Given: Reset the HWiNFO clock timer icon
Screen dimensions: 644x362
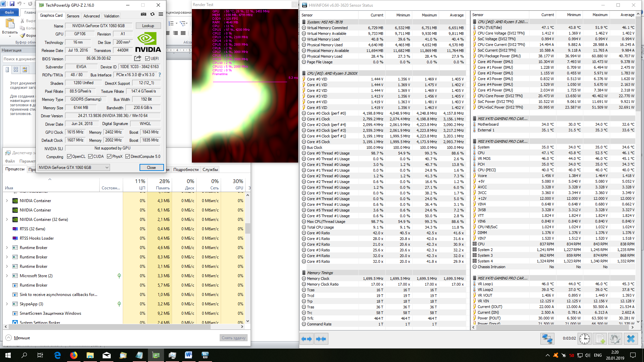Looking at the screenshot, I should tap(585, 339).
